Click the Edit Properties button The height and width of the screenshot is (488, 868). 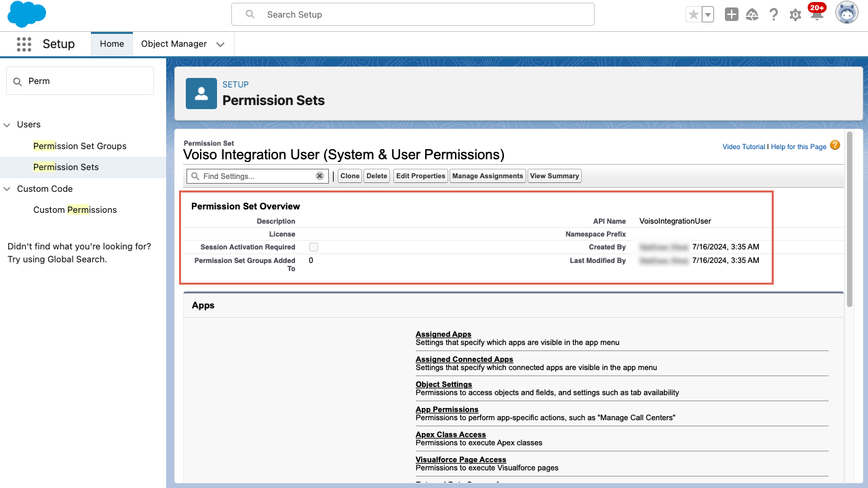(x=420, y=176)
